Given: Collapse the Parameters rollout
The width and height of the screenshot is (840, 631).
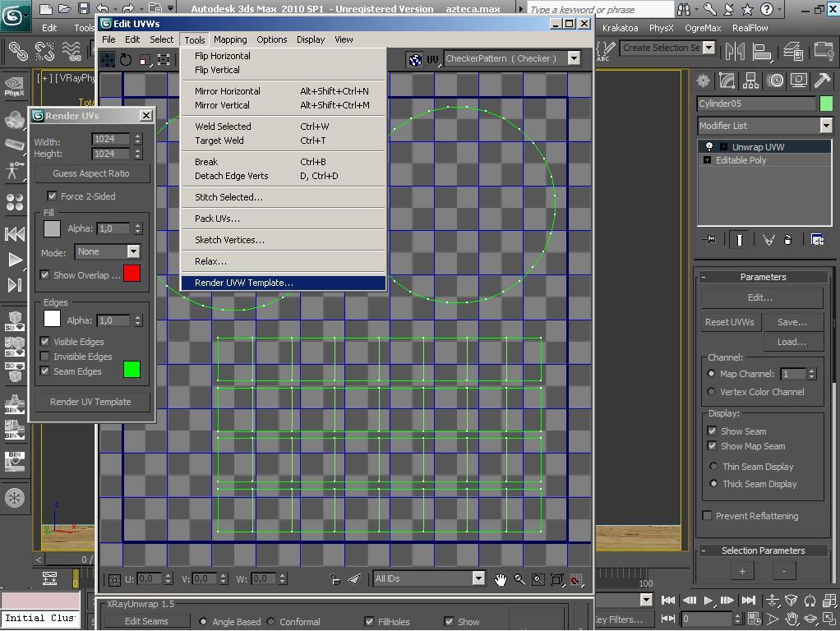Looking at the screenshot, I should pos(763,277).
